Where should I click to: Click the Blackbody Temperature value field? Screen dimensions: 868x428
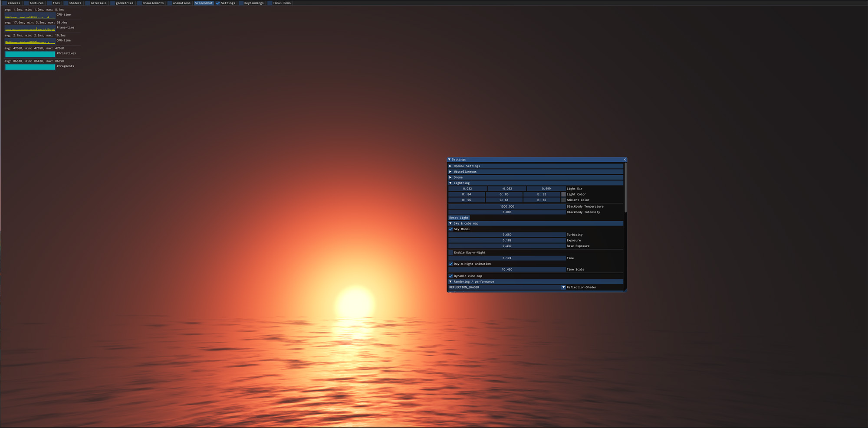pyautogui.click(x=507, y=206)
